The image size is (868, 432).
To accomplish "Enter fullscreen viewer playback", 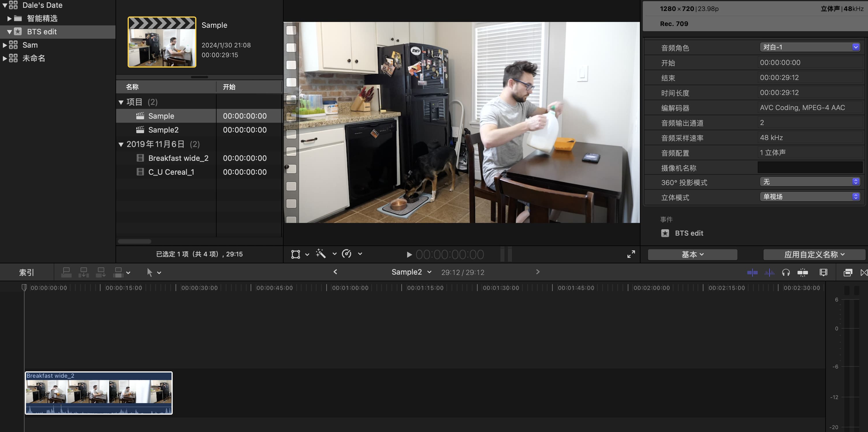I will tap(631, 254).
